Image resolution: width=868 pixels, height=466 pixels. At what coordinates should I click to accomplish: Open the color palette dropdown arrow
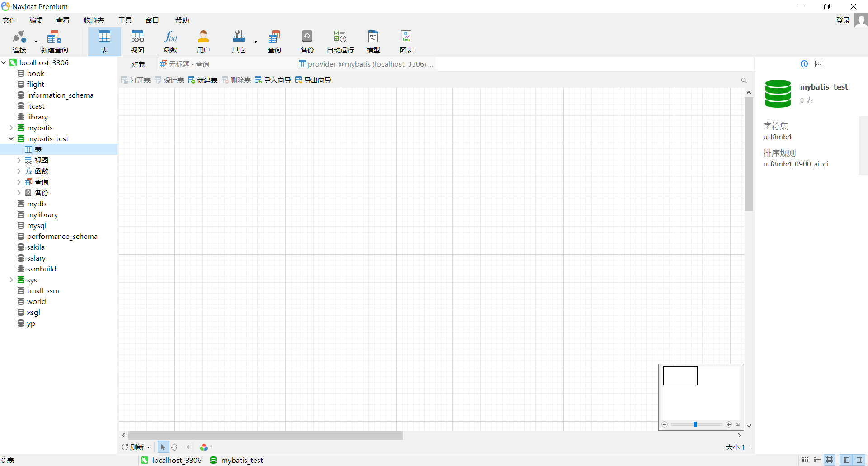pos(212,447)
